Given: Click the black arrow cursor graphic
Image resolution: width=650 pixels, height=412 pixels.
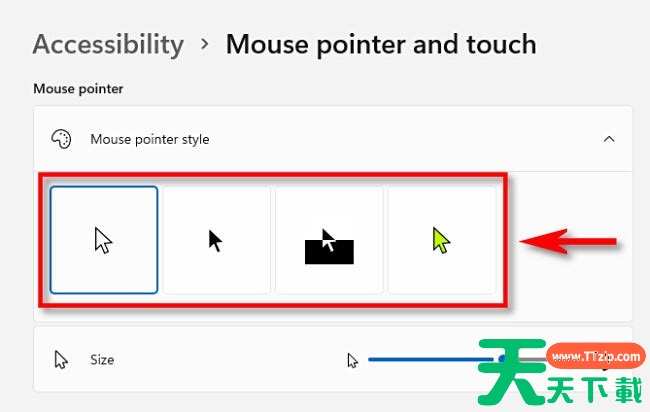Looking at the screenshot, I should click(x=216, y=241).
